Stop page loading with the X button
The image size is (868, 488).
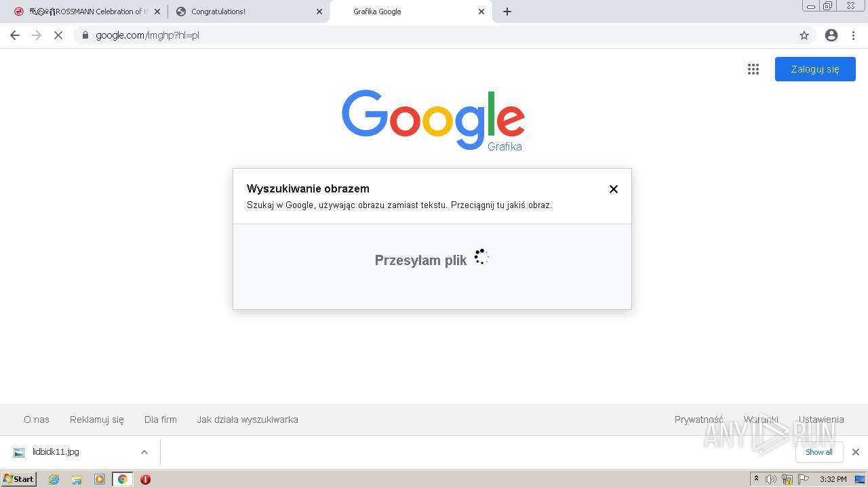(58, 35)
